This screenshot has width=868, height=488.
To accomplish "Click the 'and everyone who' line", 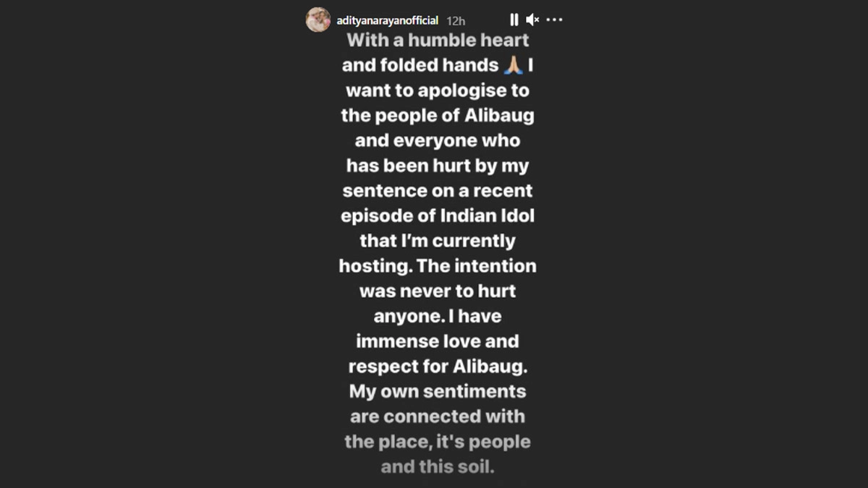I will [438, 141].
